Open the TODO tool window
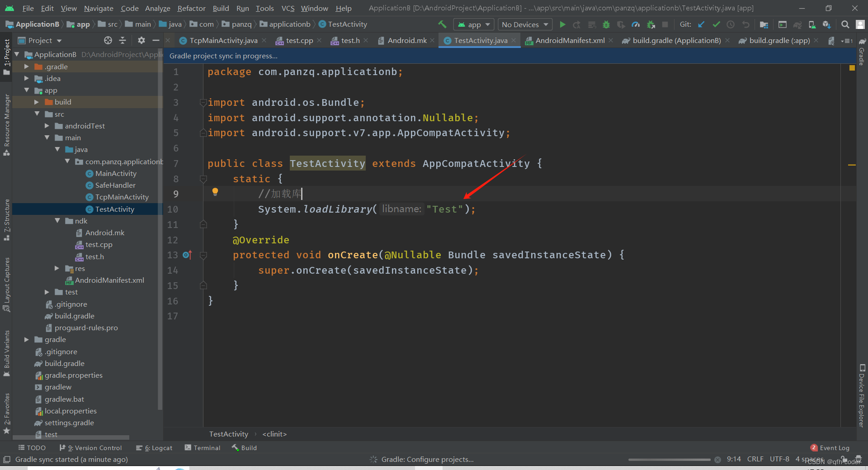This screenshot has height=470, width=868. pos(32,448)
